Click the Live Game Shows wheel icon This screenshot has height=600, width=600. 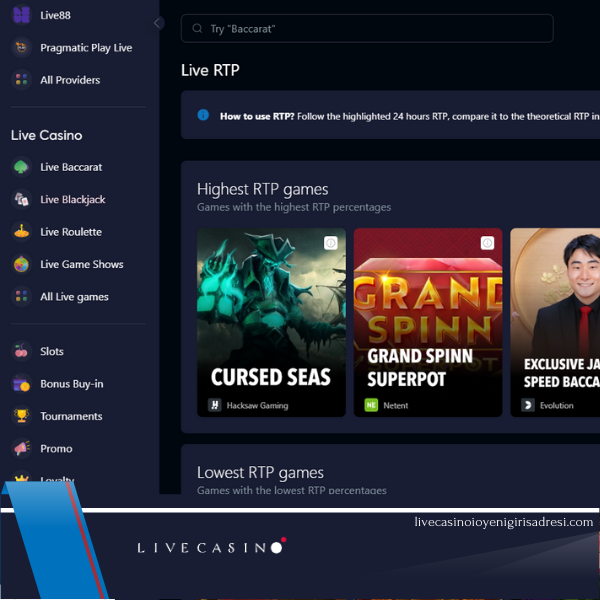tap(21, 264)
